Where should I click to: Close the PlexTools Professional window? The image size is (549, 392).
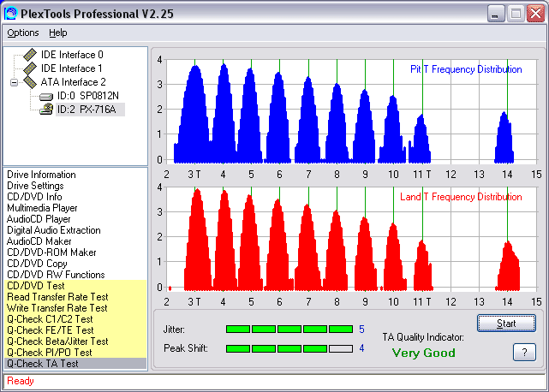pos(535,14)
